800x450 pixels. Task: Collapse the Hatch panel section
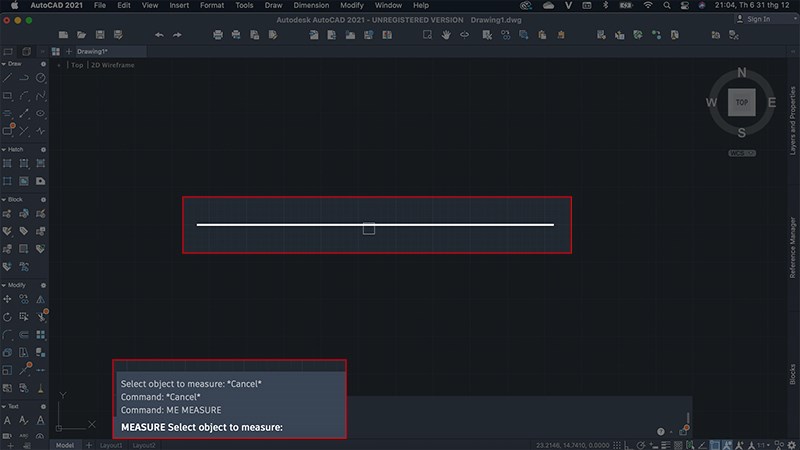[4, 149]
